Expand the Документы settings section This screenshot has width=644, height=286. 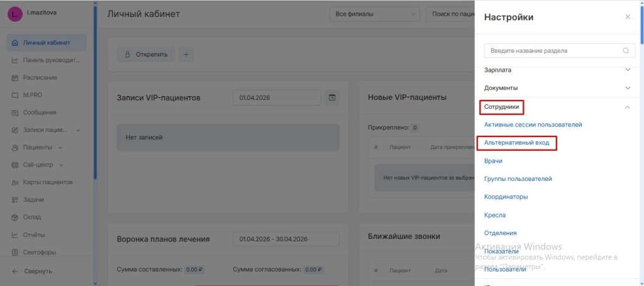coord(627,88)
